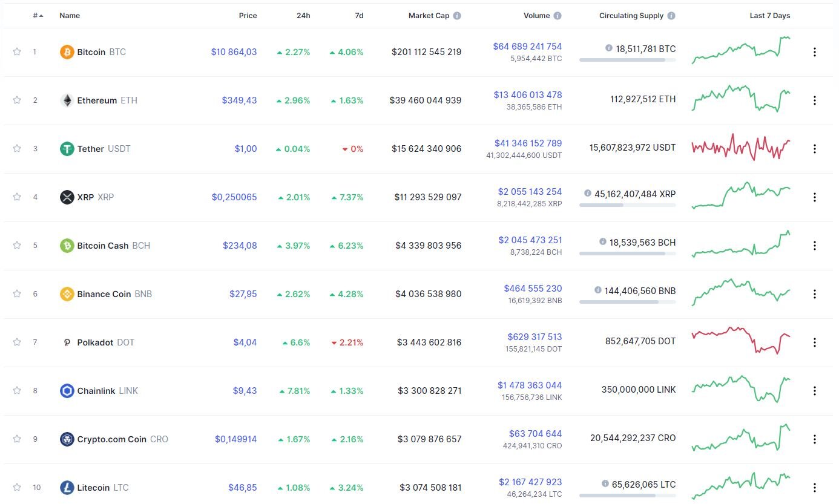
Task: Toggle Crypto.com Coin watchlist star
Action: [x=17, y=439]
